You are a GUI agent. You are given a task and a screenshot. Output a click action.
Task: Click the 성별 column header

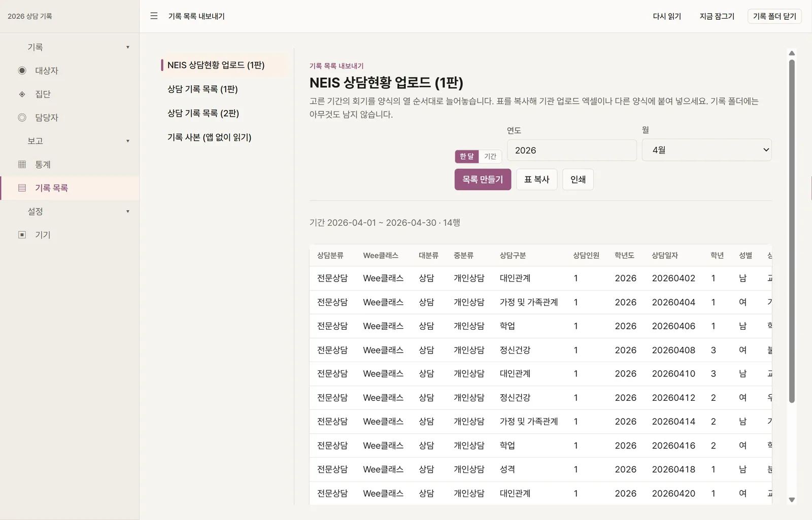[x=746, y=255]
